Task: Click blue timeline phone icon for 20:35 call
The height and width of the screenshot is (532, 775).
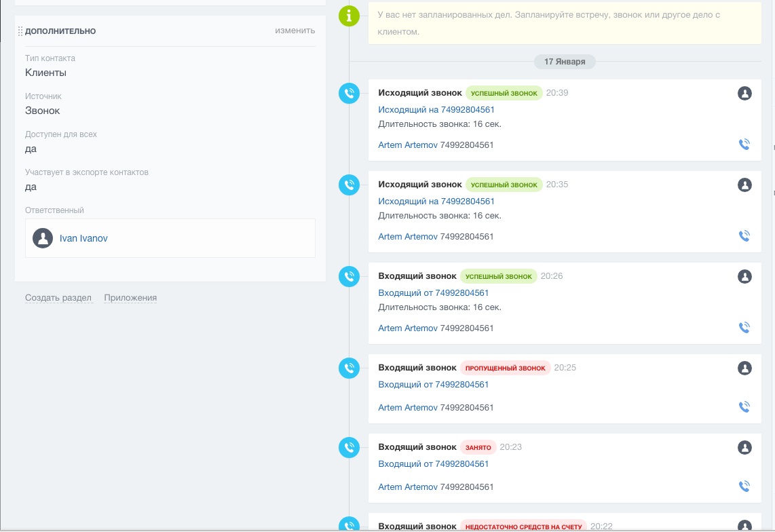Action: click(349, 185)
